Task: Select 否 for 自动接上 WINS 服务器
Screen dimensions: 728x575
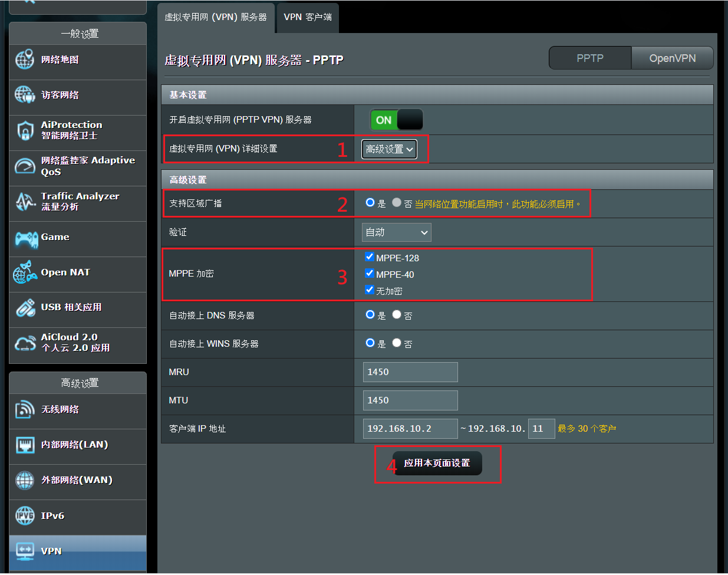Action: [x=397, y=343]
